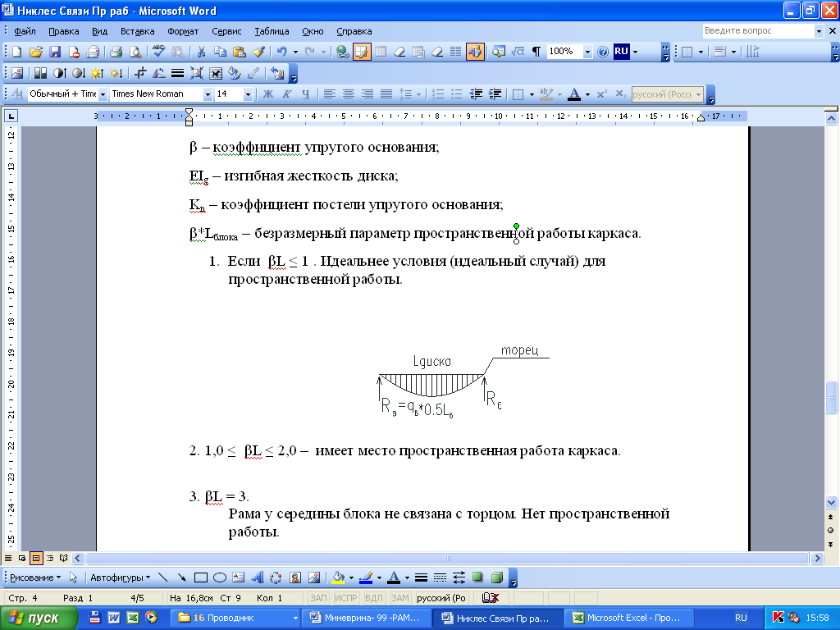Copy selection icon

[220, 52]
